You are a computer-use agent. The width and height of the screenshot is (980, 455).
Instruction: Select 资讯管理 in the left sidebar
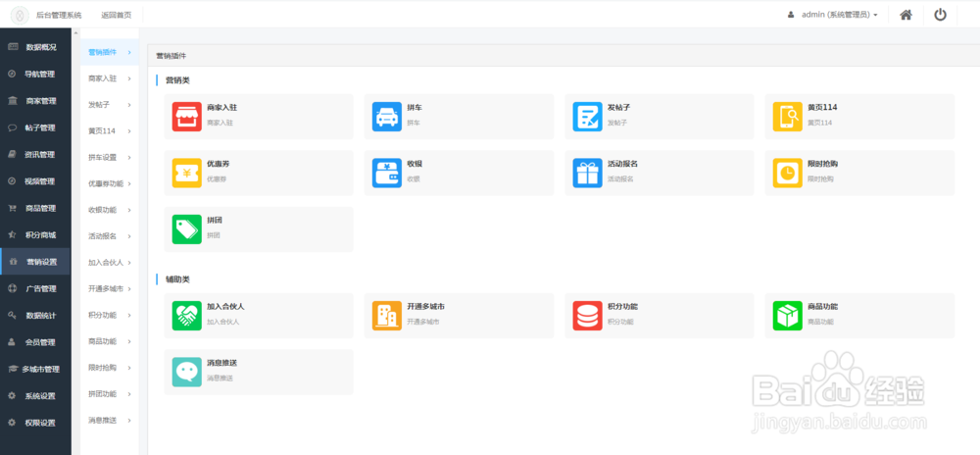click(35, 154)
